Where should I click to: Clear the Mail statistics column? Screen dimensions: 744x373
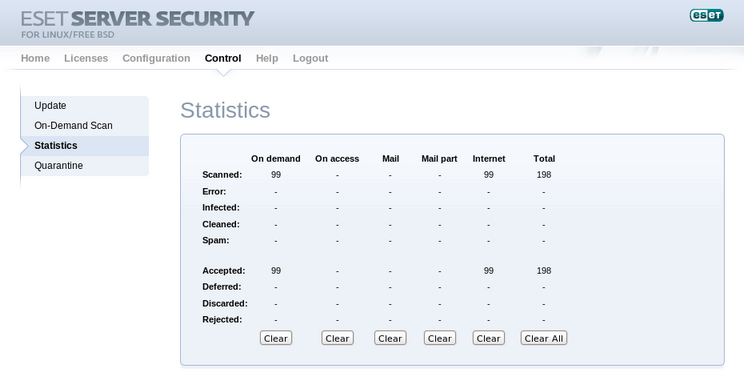coord(390,338)
